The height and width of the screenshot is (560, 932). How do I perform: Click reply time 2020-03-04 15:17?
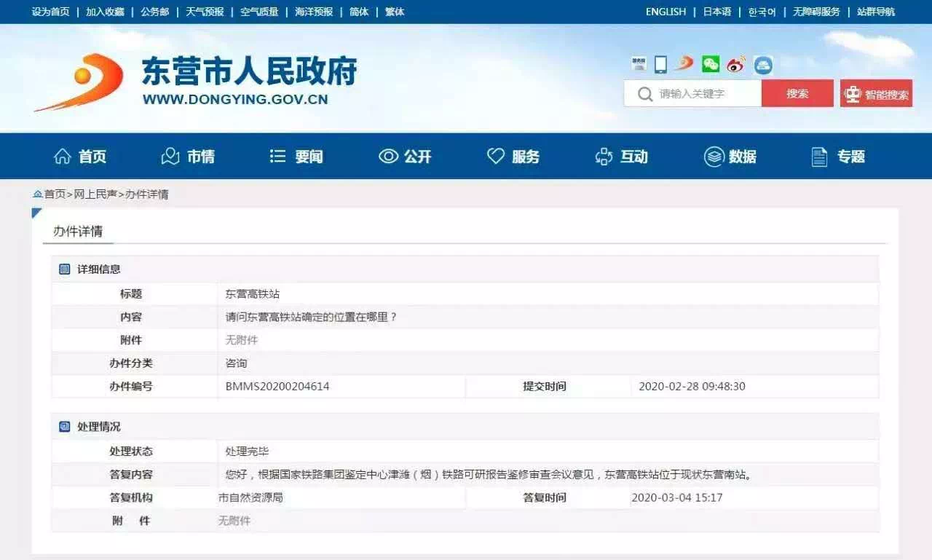tap(677, 498)
